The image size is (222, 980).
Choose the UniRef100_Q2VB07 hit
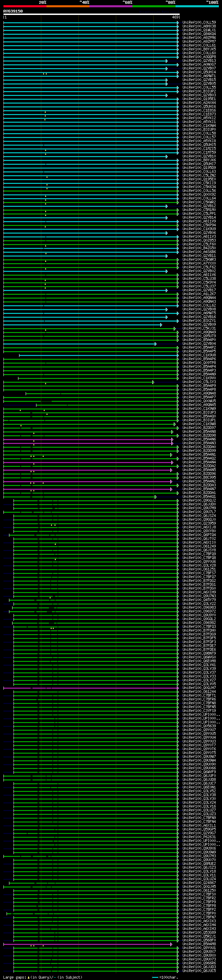[x=199, y=68]
